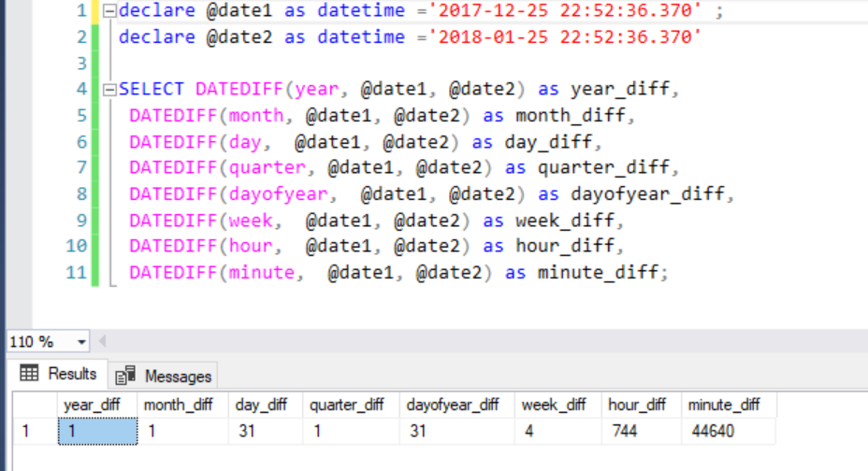This screenshot has width=868, height=471.
Task: Click the year_diff alias on line 4
Action: (x=620, y=89)
